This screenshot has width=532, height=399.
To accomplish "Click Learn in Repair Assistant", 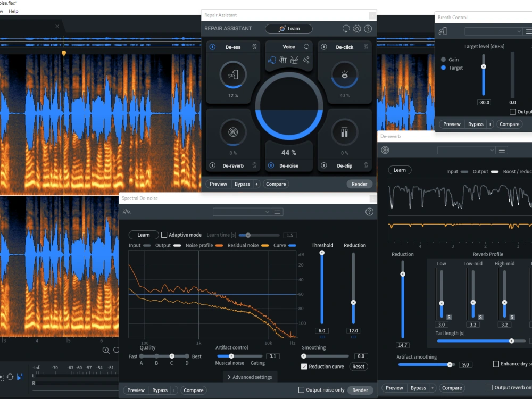I will click(289, 29).
